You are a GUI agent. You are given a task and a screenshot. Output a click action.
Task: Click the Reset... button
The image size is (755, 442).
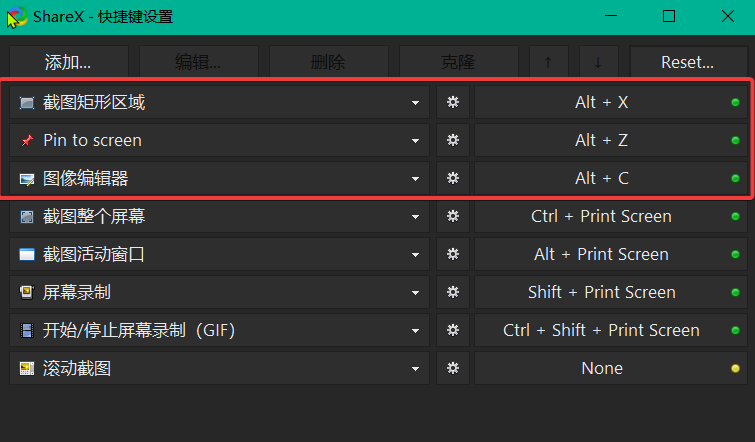click(x=688, y=62)
